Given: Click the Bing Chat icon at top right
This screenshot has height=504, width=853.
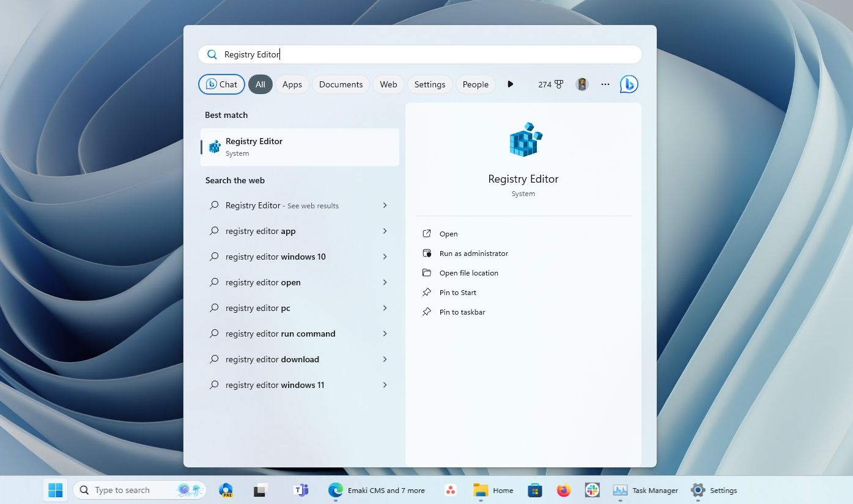Looking at the screenshot, I should click(629, 84).
